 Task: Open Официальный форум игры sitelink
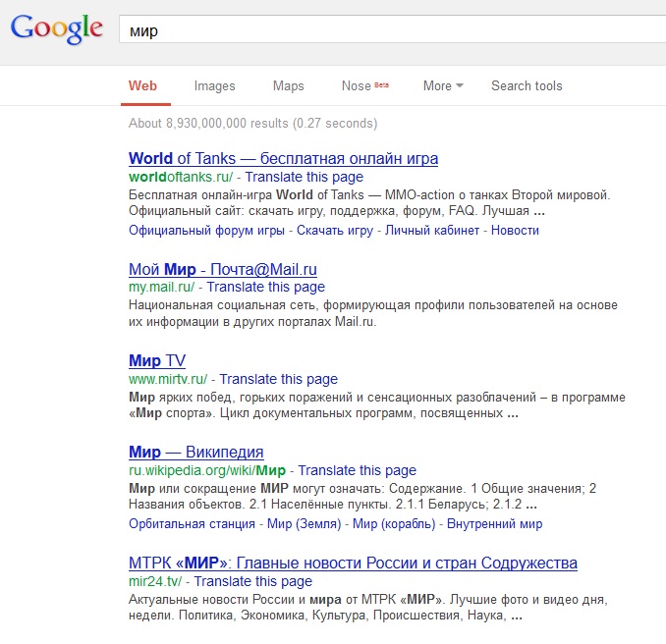coord(206,231)
